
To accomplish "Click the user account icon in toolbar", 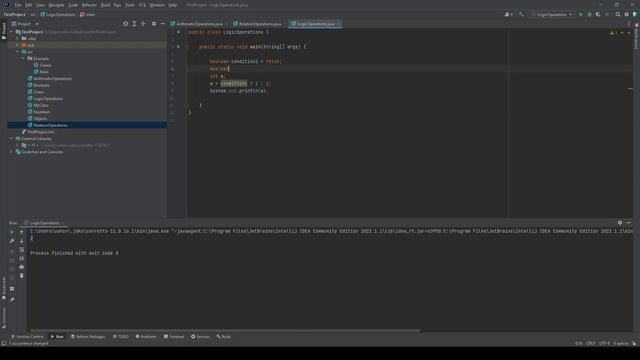I will tap(508, 14).
